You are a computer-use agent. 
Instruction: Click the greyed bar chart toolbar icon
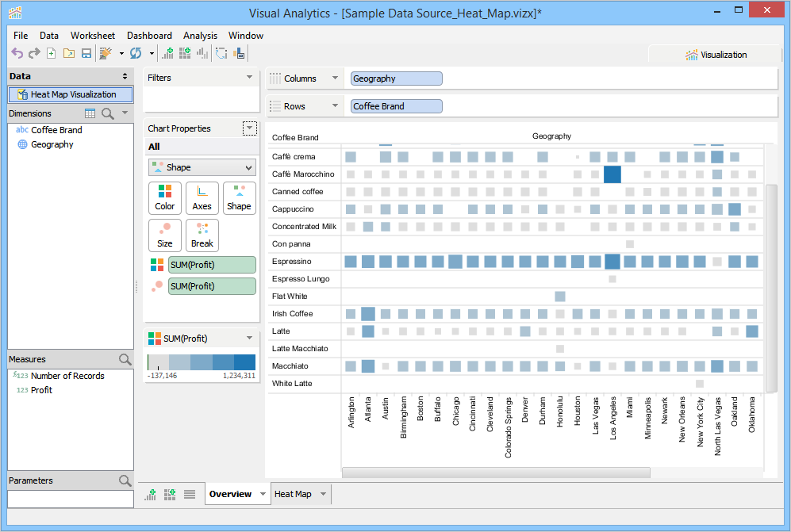(202, 53)
